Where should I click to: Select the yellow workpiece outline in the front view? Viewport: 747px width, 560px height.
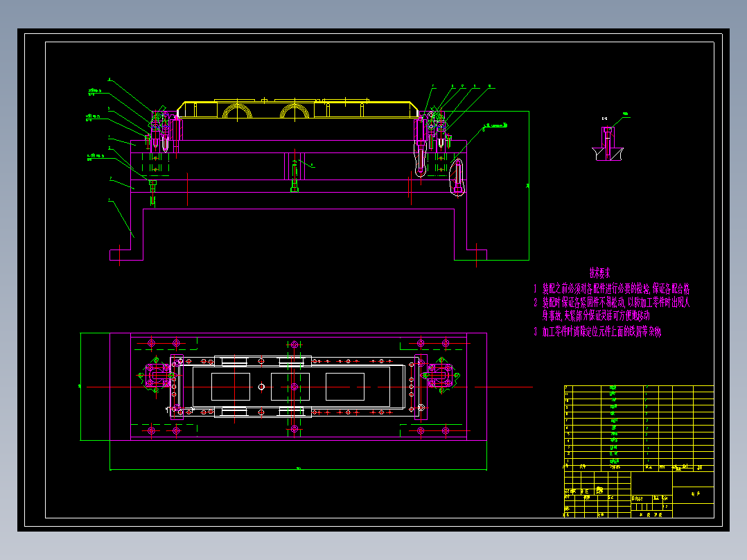[298, 109]
